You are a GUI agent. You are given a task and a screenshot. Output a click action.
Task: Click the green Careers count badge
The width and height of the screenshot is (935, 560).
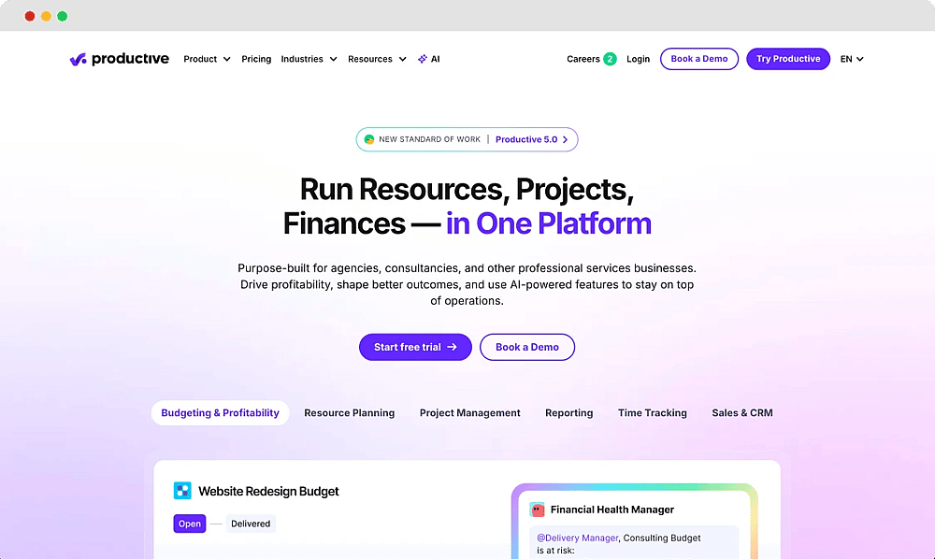pos(610,59)
